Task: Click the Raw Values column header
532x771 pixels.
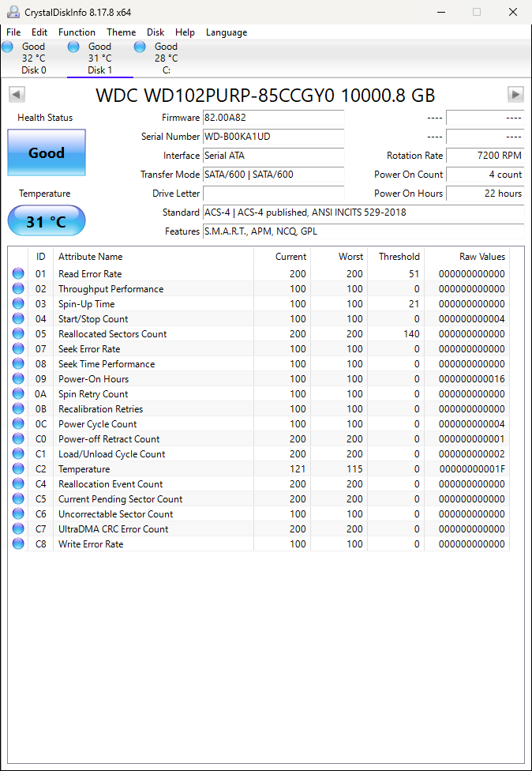Action: 481,257
